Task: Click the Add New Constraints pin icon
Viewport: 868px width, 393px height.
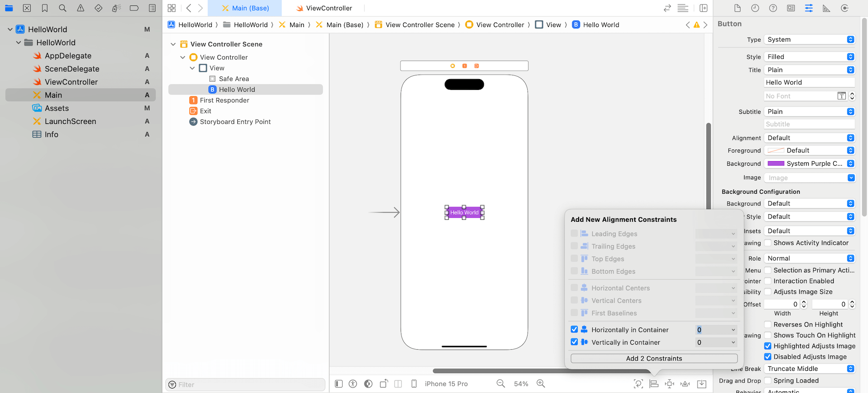Action: pyautogui.click(x=670, y=384)
